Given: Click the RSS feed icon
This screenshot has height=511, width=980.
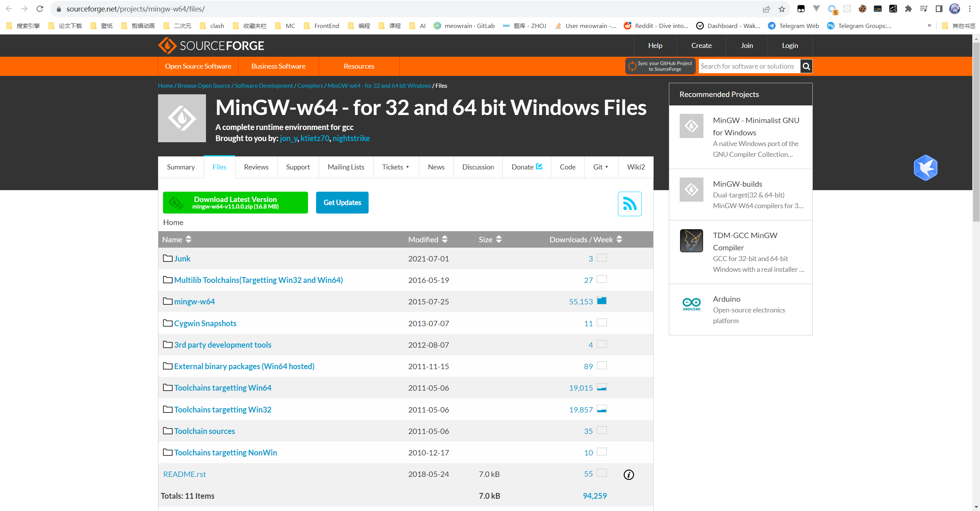Looking at the screenshot, I should [x=629, y=204].
